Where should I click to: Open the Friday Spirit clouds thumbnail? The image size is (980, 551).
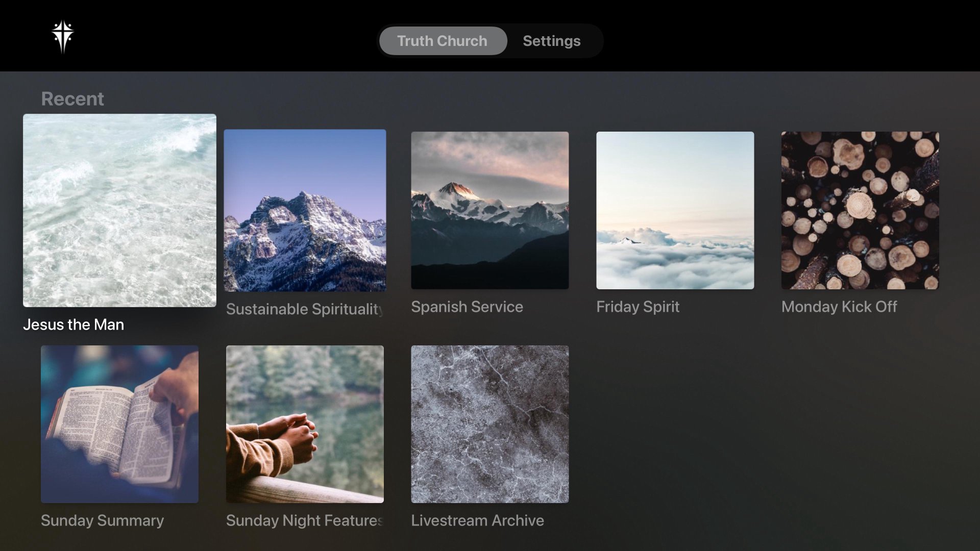(675, 210)
